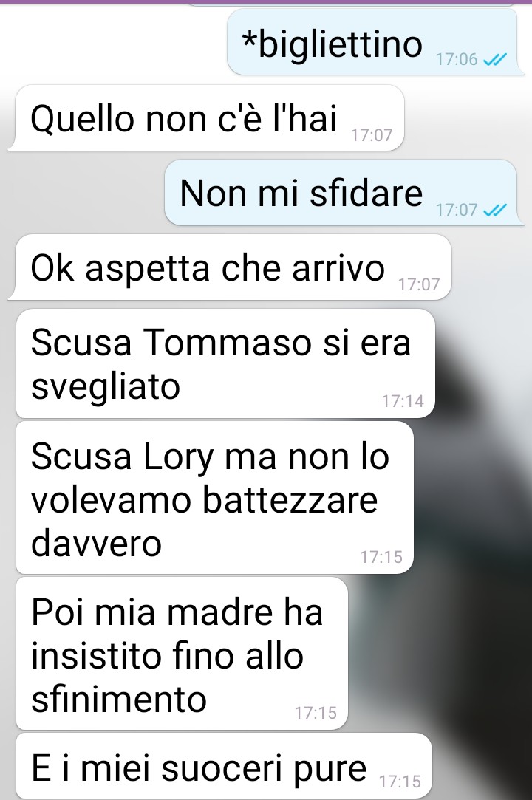Image resolution: width=532 pixels, height=800 pixels.
Task: Tap 17:07 timestamp on 'Ok aspetta che arrivo'
Action: 419,284
